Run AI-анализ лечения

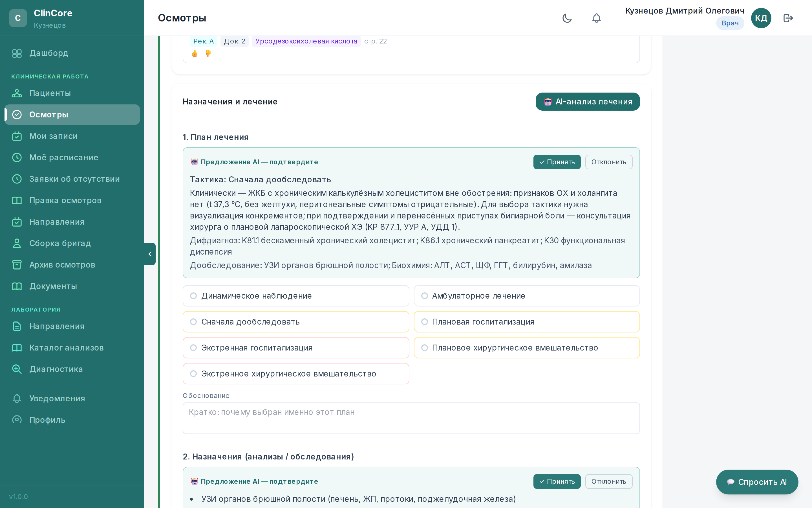(x=588, y=102)
